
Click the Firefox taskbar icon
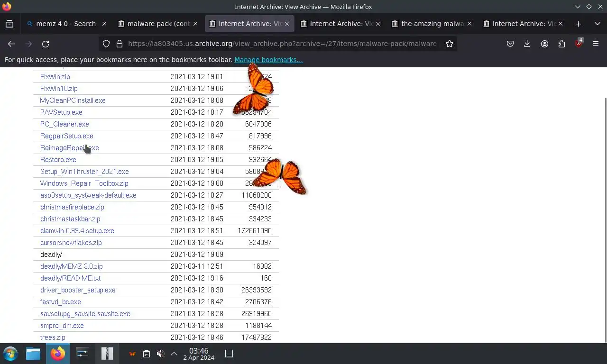coord(58,354)
